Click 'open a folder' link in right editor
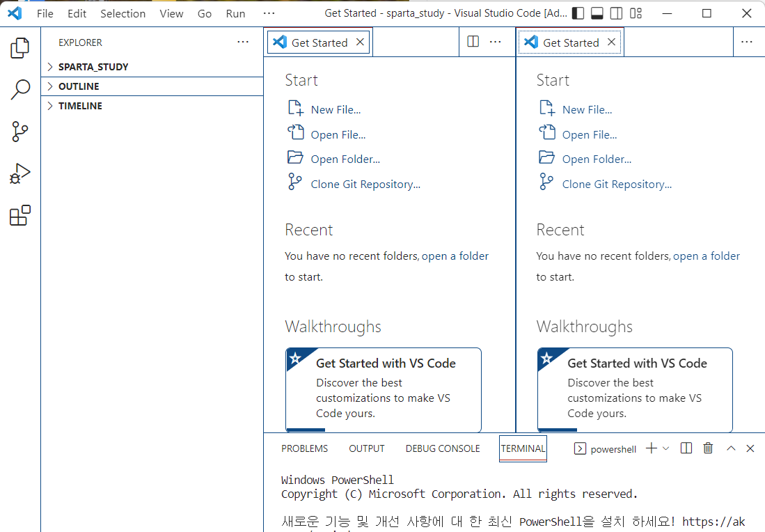The width and height of the screenshot is (765, 532). (x=707, y=256)
